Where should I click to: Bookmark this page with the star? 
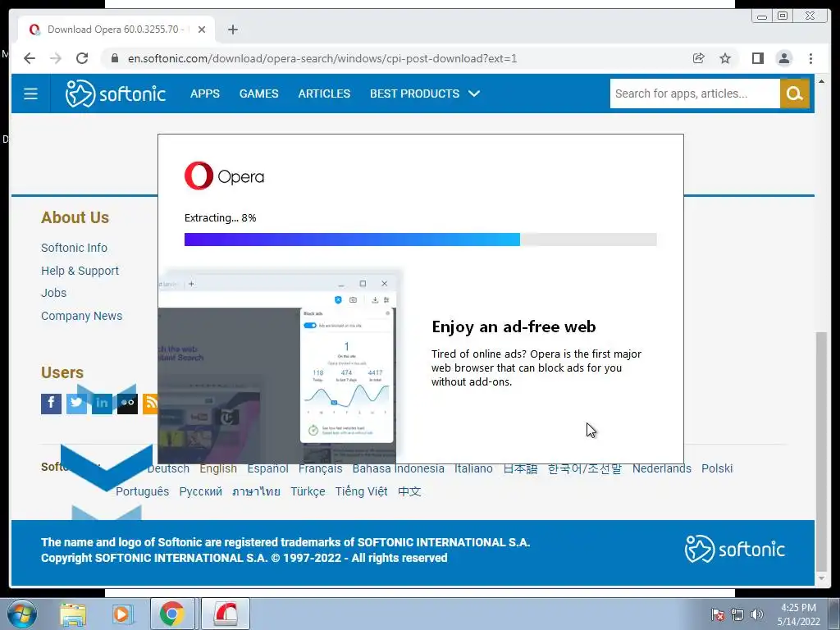[725, 58]
